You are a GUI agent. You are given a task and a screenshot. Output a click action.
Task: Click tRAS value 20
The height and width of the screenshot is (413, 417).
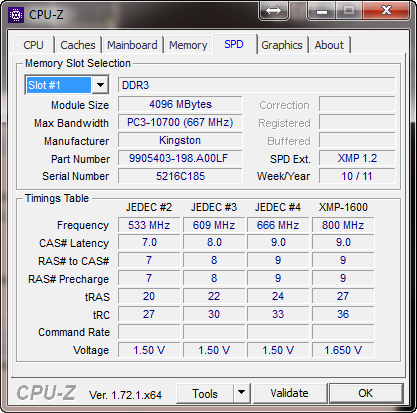(x=149, y=296)
